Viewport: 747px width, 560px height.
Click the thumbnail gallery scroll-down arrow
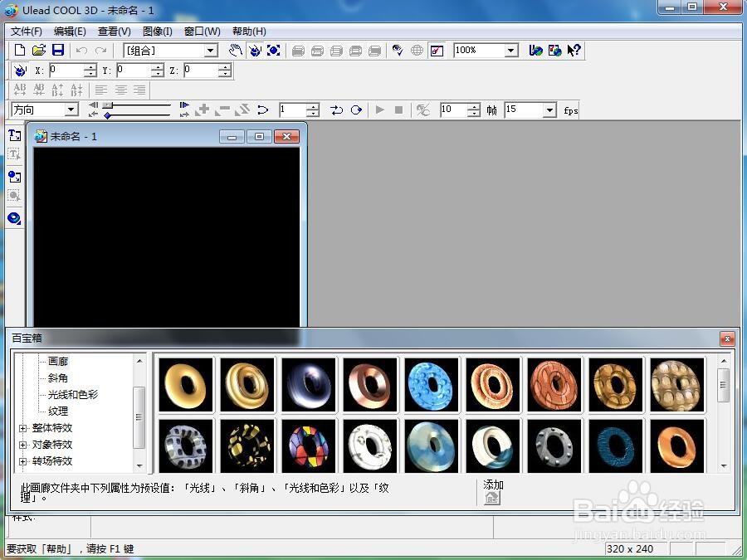click(x=723, y=466)
